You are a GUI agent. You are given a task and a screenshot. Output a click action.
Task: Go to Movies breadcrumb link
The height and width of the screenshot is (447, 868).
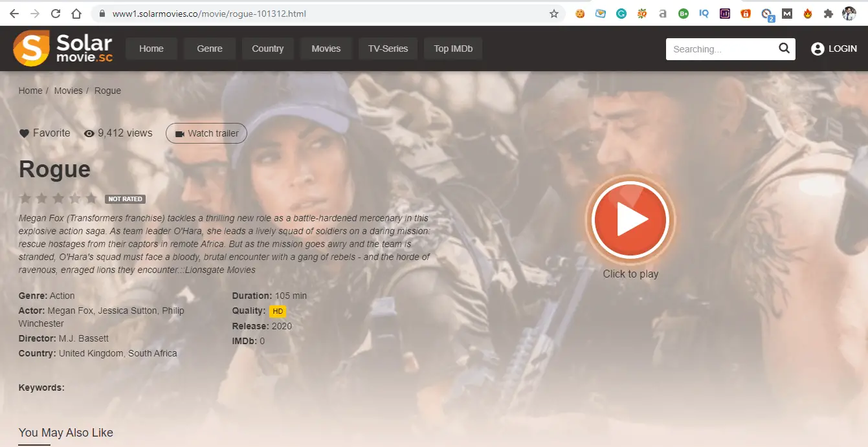click(68, 91)
